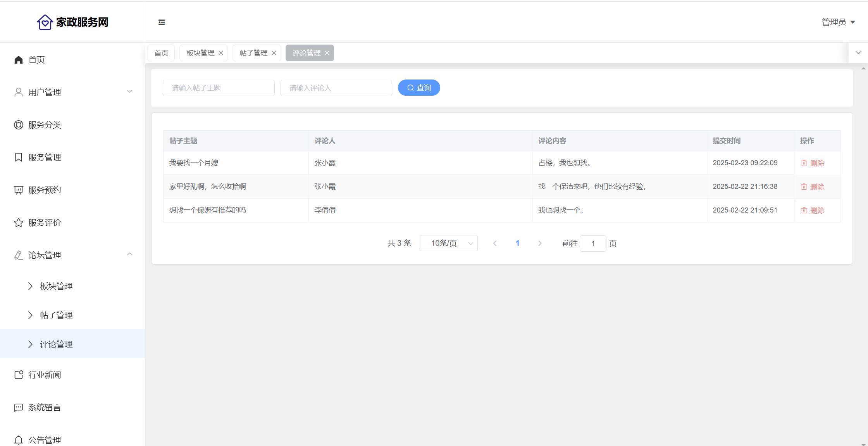Delete the 占楼，我也想找 comment

[813, 163]
